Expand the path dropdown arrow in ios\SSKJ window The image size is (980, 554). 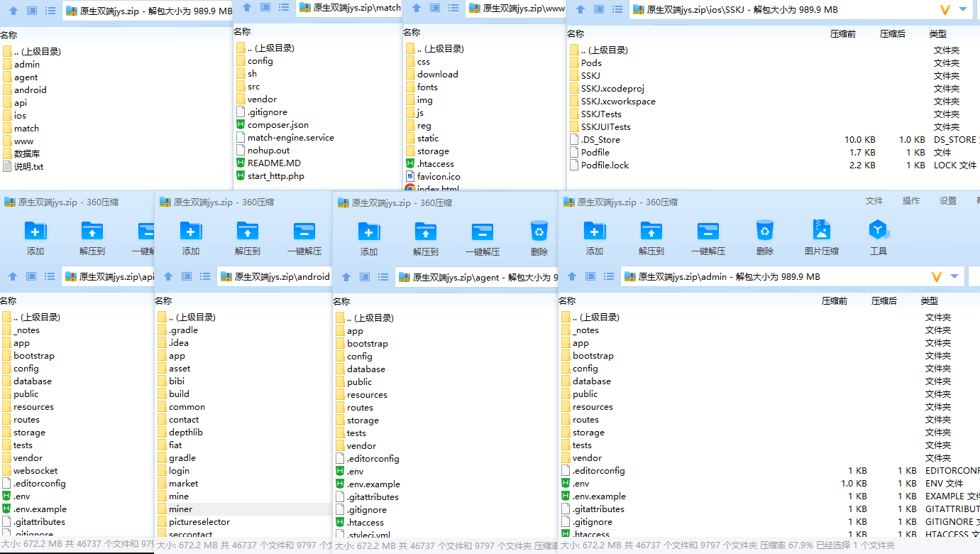coord(963,10)
